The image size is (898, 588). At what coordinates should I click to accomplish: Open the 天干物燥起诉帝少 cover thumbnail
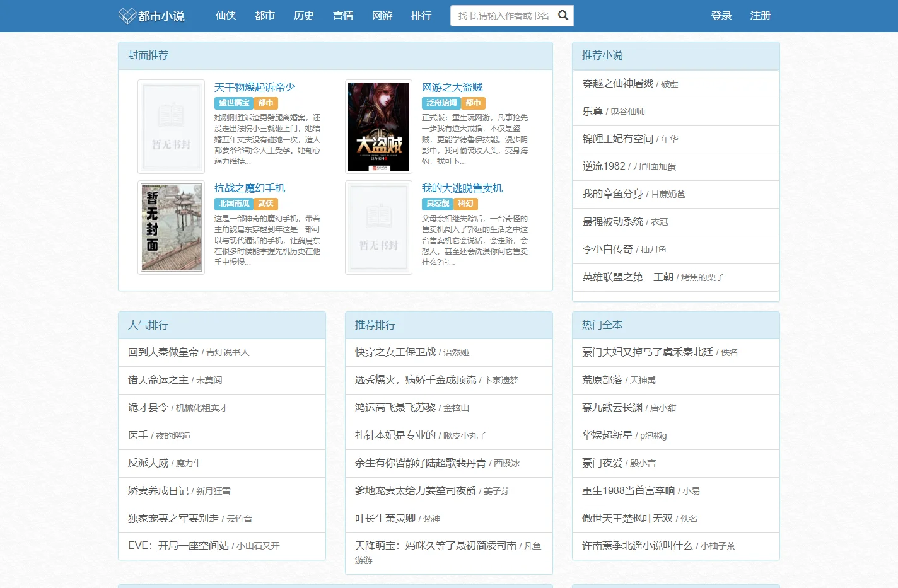(171, 127)
